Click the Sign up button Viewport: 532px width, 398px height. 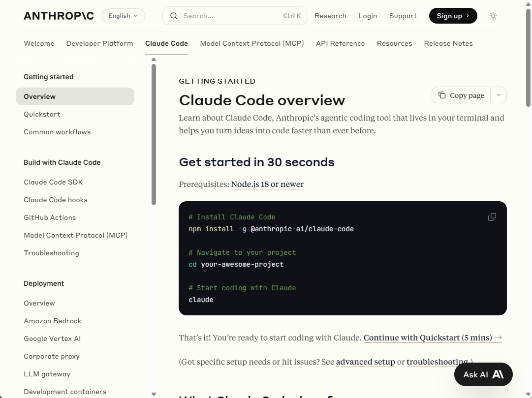point(453,16)
